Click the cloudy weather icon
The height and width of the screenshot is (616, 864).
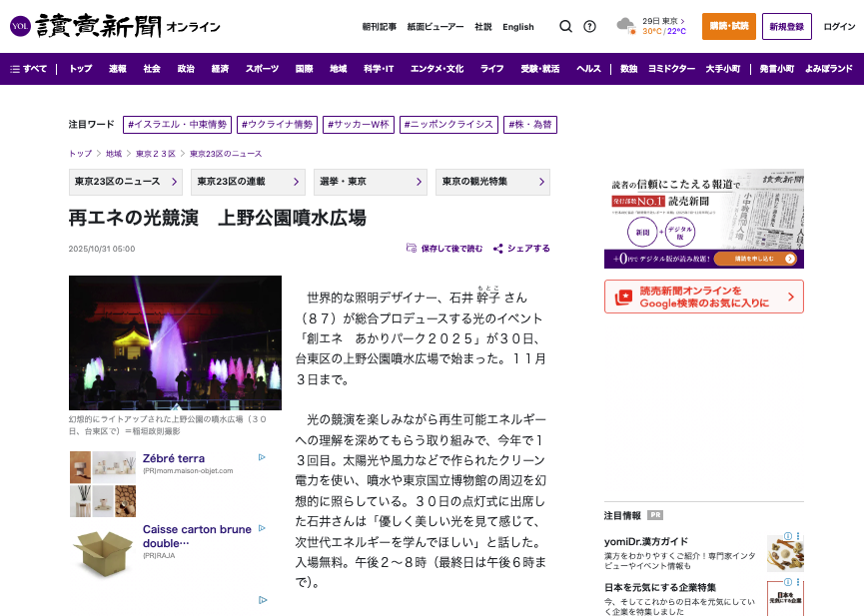click(x=626, y=25)
